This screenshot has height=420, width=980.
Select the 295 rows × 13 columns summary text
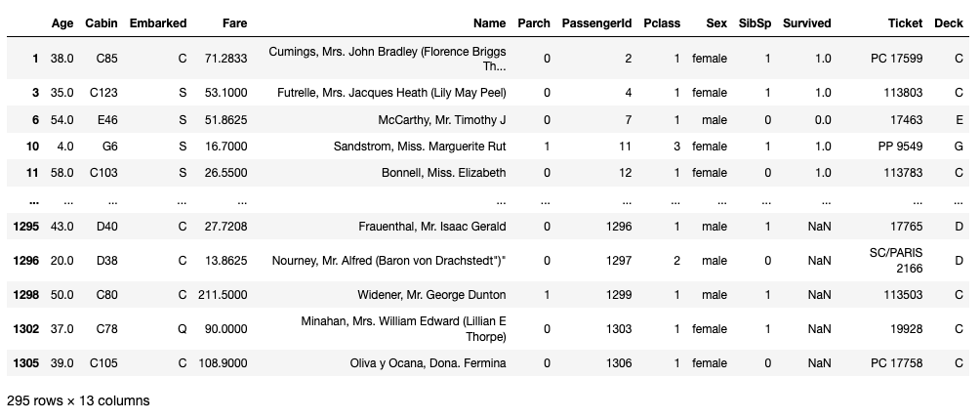click(78, 400)
